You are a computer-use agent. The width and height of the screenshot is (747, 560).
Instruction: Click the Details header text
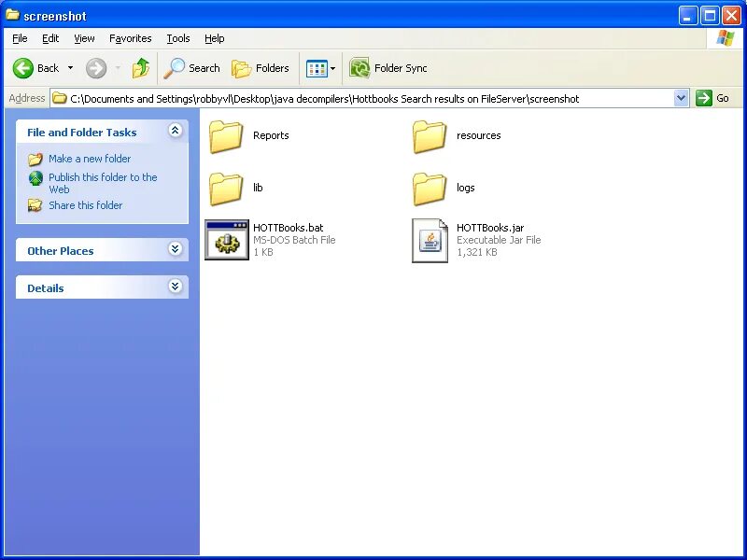coord(45,288)
